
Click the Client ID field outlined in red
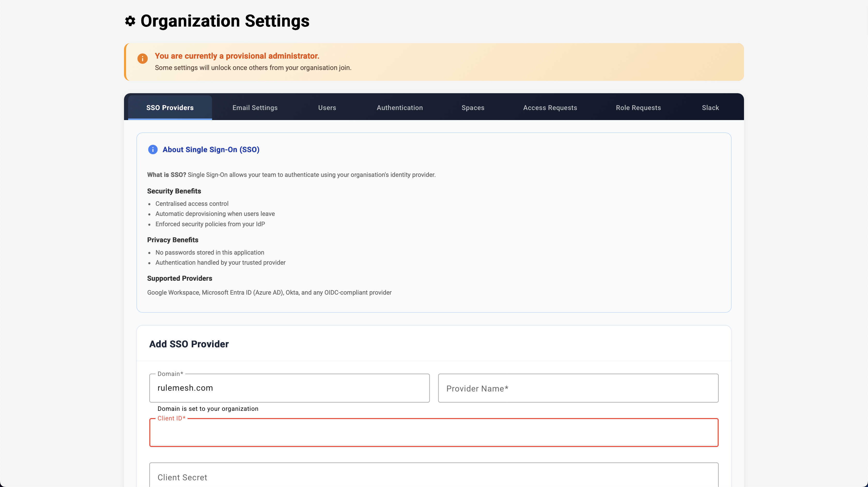[434, 433]
